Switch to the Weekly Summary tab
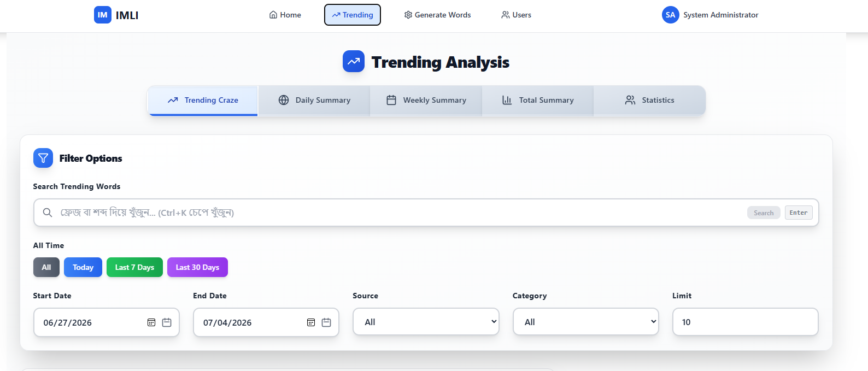Viewport: 868px width, 371px height. click(x=426, y=101)
